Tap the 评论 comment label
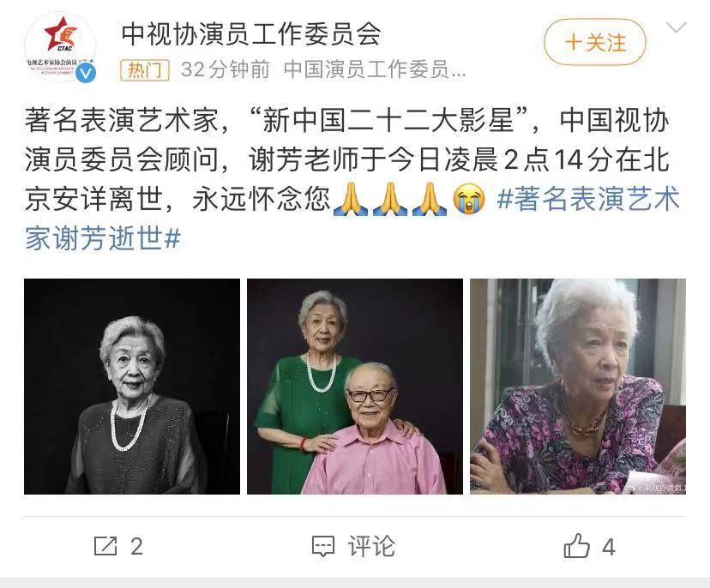Image resolution: width=710 pixels, height=588 pixels. pyautogui.click(x=371, y=546)
